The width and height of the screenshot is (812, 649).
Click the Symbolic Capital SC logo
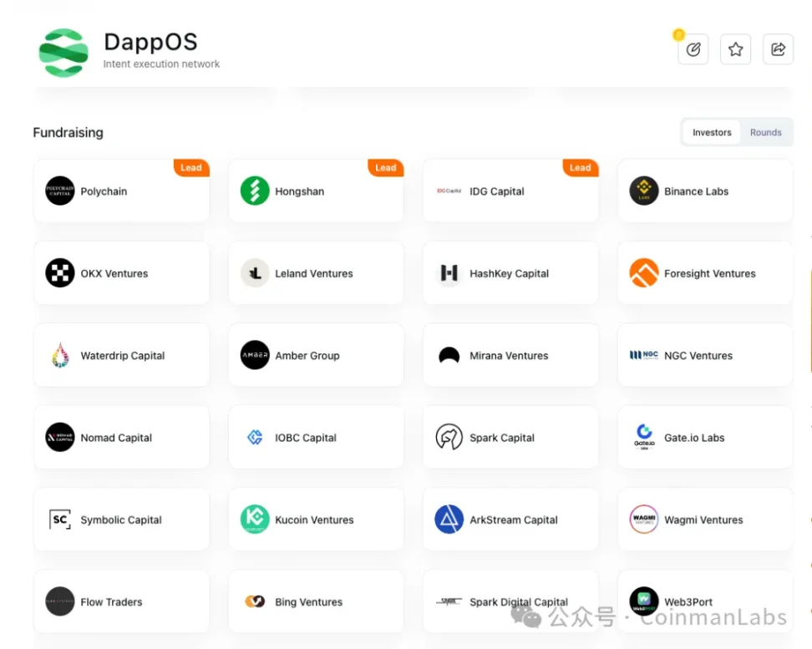pyautogui.click(x=60, y=520)
